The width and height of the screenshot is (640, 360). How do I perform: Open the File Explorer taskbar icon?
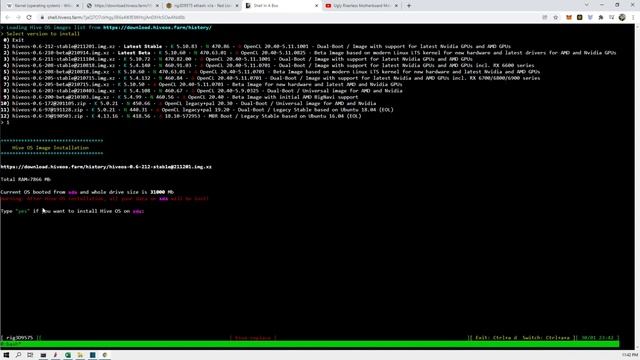click(80, 355)
